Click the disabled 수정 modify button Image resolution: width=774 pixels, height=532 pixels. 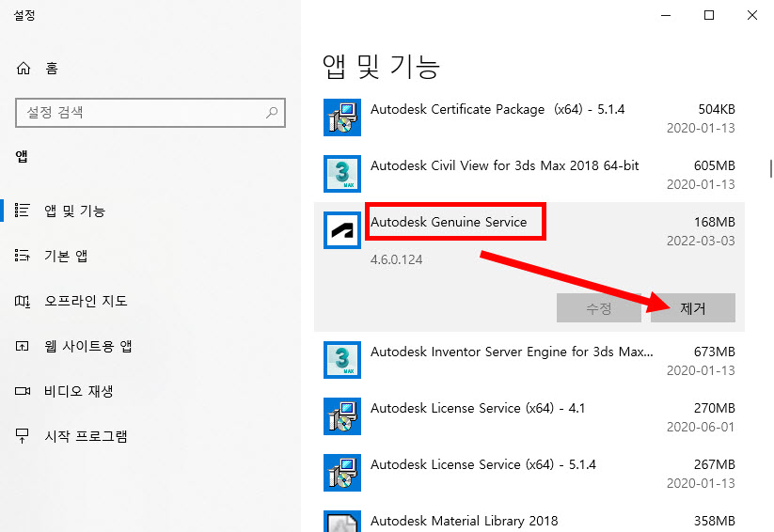click(599, 308)
